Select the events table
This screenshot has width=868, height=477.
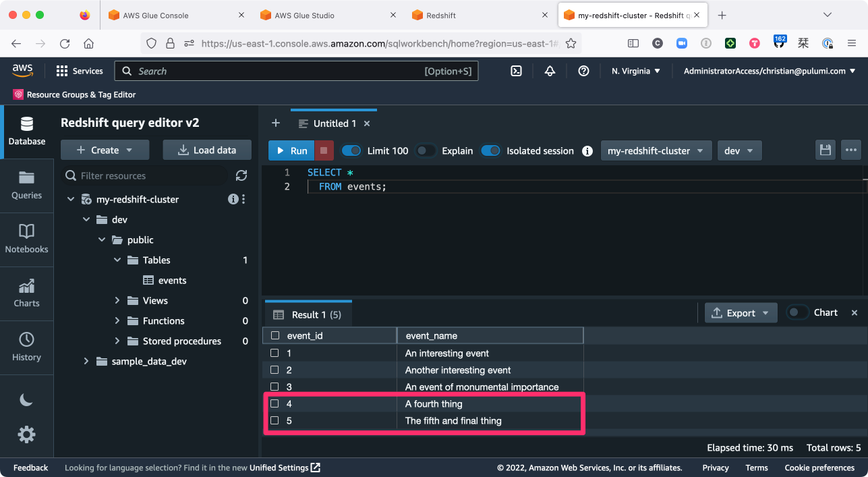pos(165,280)
